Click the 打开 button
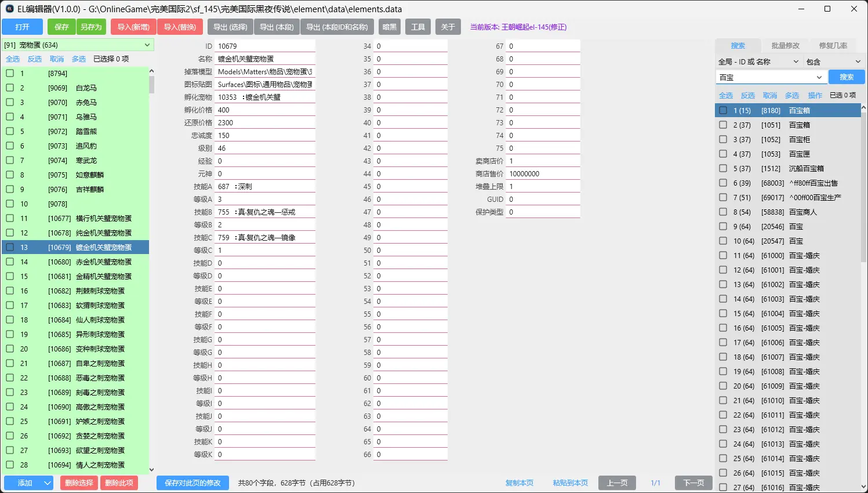The image size is (868, 493). pyautogui.click(x=22, y=27)
